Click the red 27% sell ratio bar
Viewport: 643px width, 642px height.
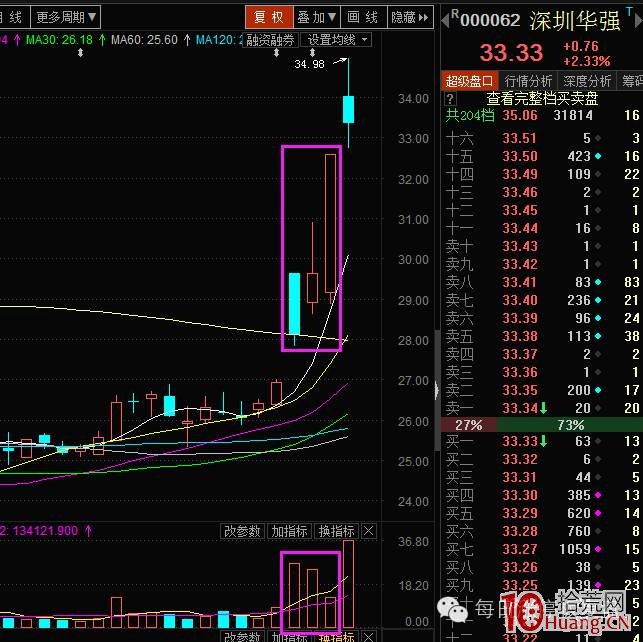pos(469,425)
